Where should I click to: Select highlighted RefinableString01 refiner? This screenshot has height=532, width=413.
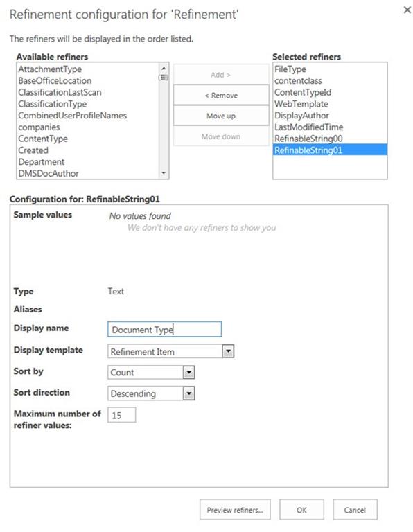point(330,150)
